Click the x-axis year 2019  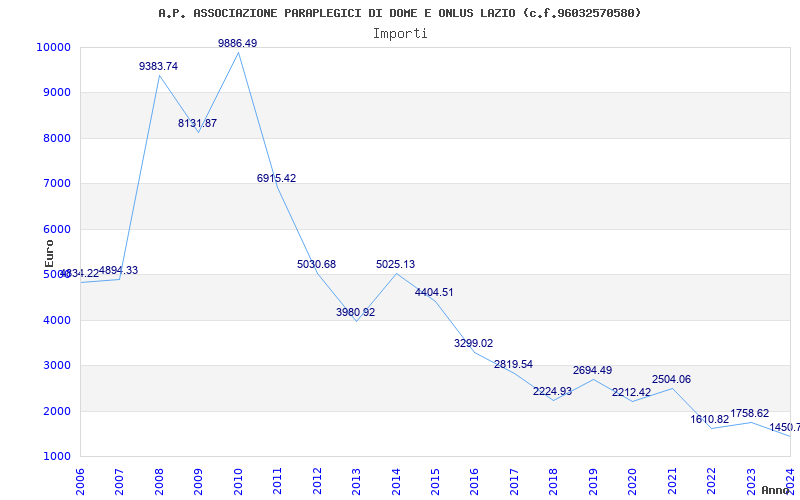[x=593, y=481]
